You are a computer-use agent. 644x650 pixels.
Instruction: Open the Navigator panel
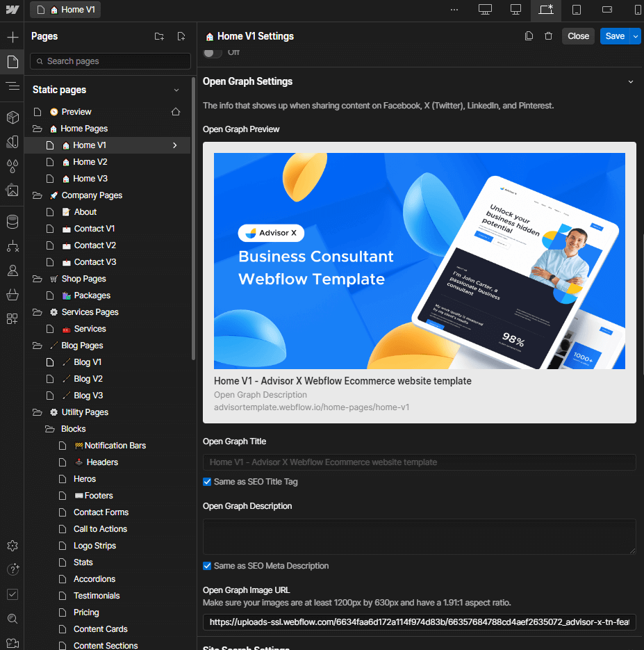13,86
